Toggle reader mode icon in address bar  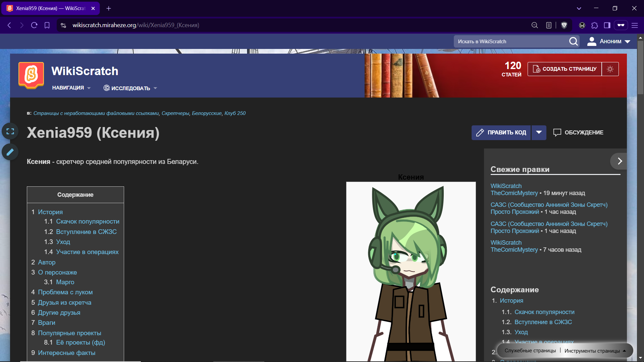coord(549,25)
